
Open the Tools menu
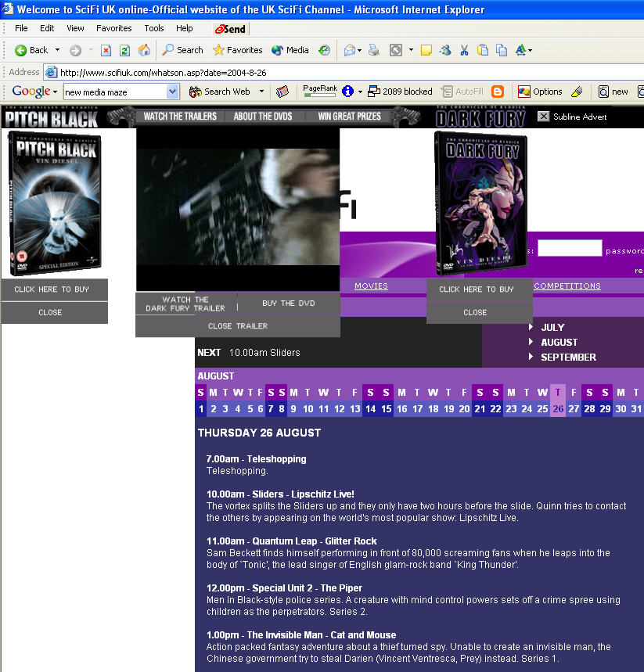(x=154, y=28)
